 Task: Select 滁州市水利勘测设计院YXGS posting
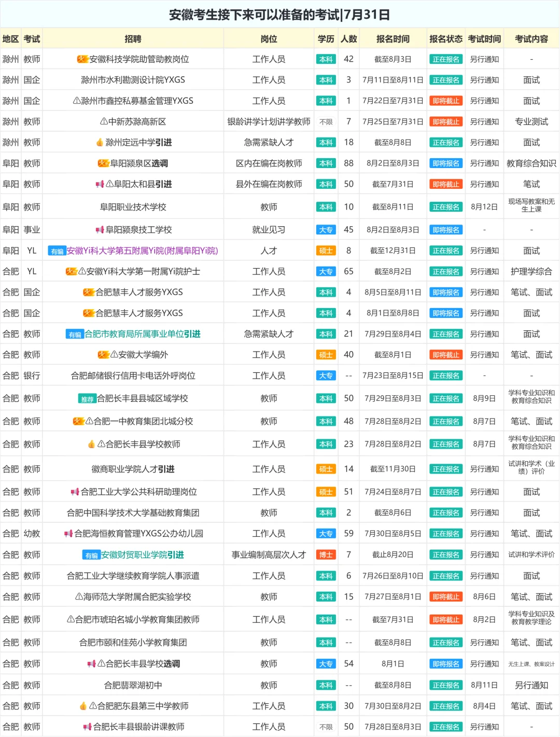[133, 80]
